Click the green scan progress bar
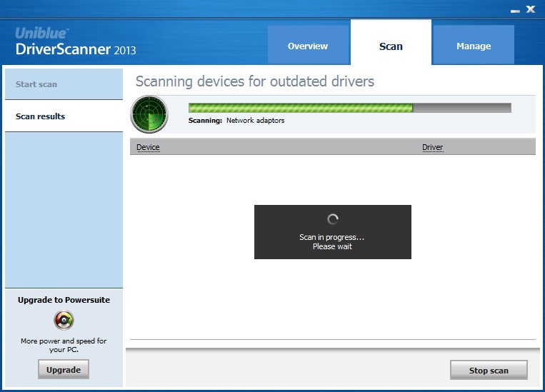545x392 pixels. (350, 108)
